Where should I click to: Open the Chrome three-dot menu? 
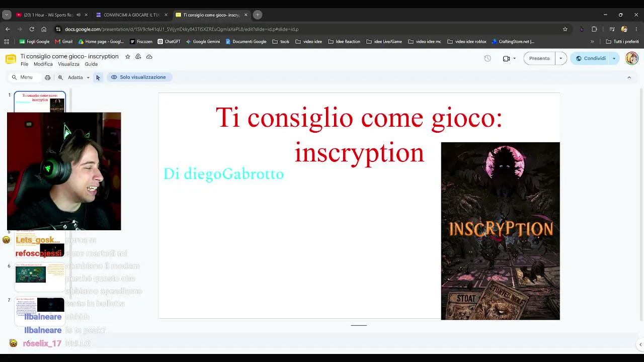[x=636, y=29]
